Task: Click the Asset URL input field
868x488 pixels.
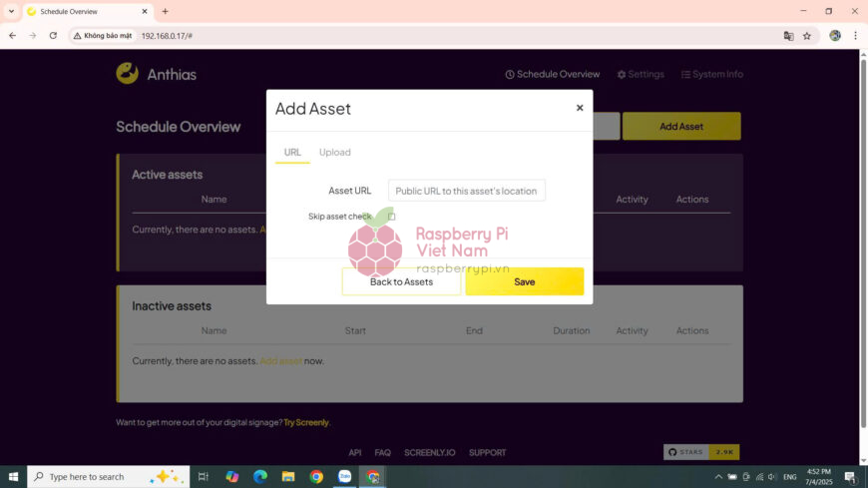Action: click(x=466, y=191)
